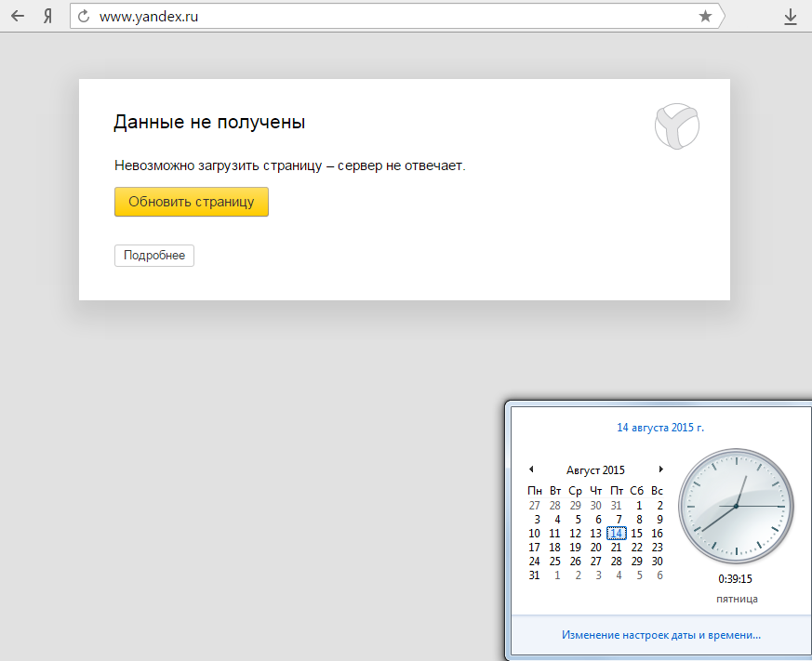Click the back arrow navigation icon
The height and width of the screenshot is (661, 812).
(17, 16)
